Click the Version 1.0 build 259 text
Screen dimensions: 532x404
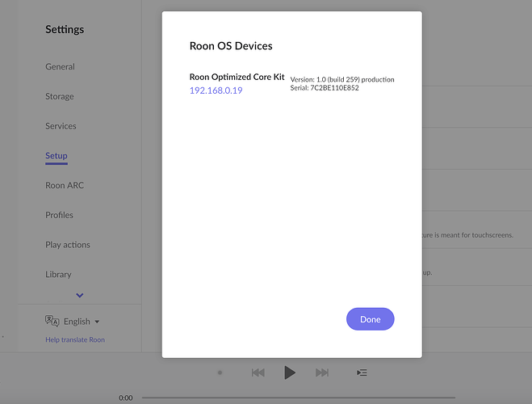[342, 79]
